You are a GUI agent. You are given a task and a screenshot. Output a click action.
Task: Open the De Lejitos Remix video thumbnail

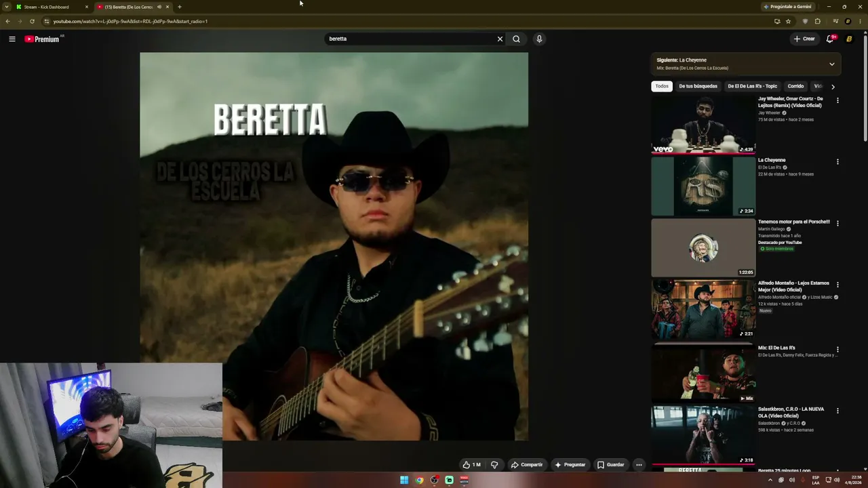pyautogui.click(x=703, y=125)
